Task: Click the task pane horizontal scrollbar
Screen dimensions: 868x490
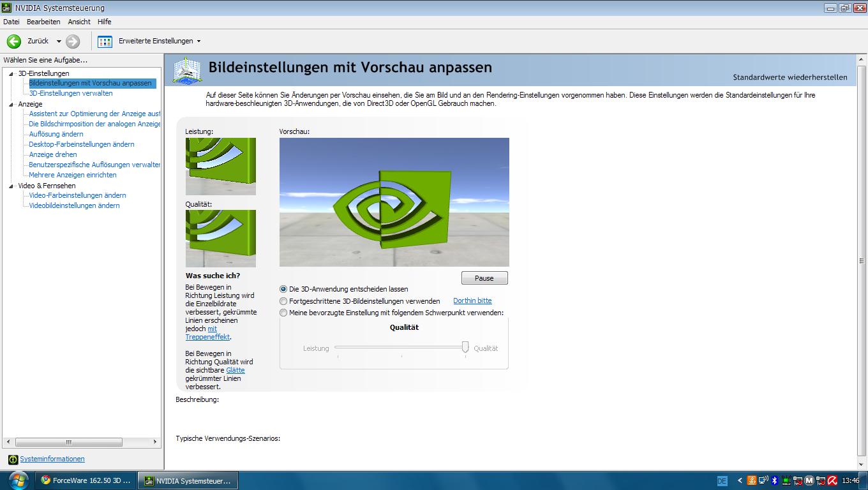Action: [x=82, y=442]
